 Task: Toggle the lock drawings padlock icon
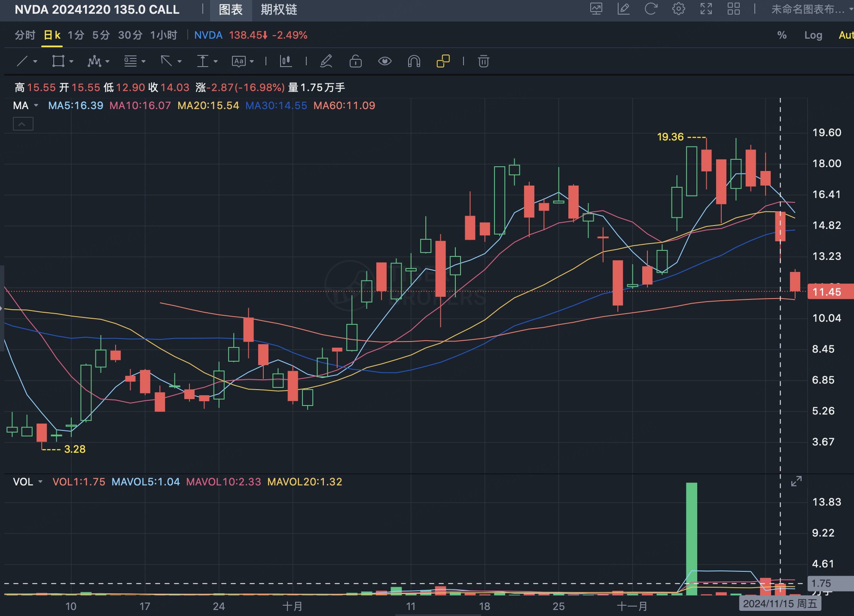(355, 61)
